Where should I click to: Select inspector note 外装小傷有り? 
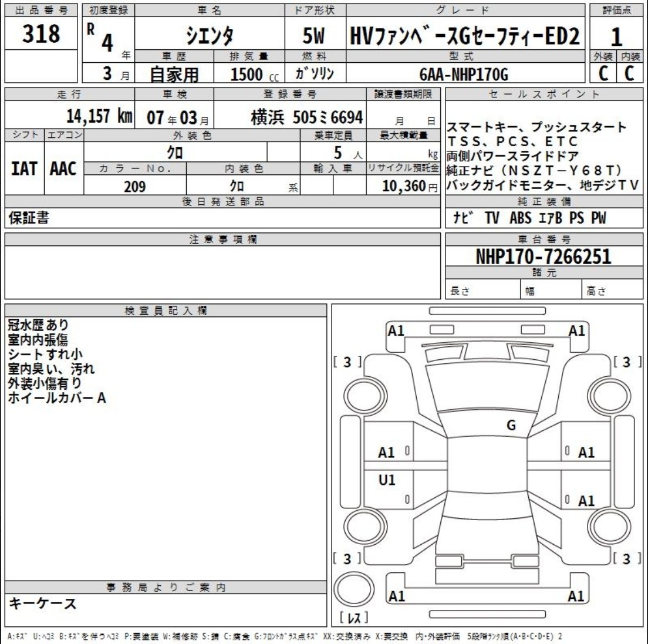pos(45,383)
